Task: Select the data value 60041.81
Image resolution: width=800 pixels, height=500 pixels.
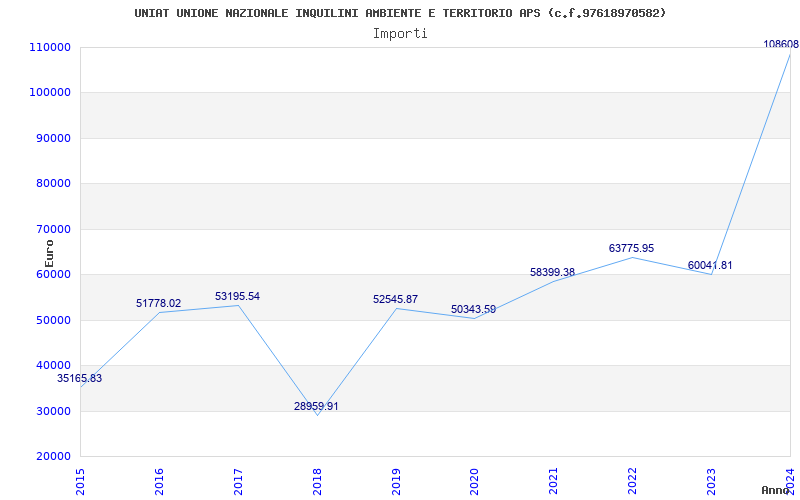Action: tap(710, 265)
